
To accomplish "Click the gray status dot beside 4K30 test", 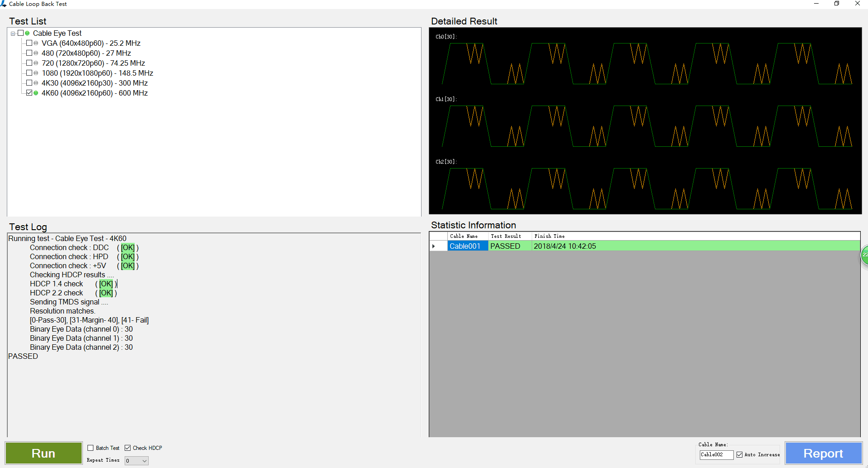I will pos(36,83).
